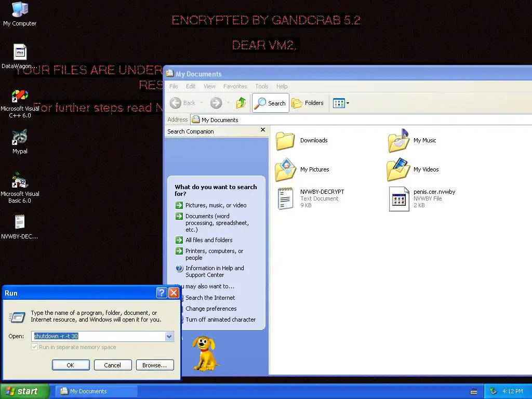Close the Search Companion pane
The width and height of the screenshot is (532, 399).
tap(262, 129)
